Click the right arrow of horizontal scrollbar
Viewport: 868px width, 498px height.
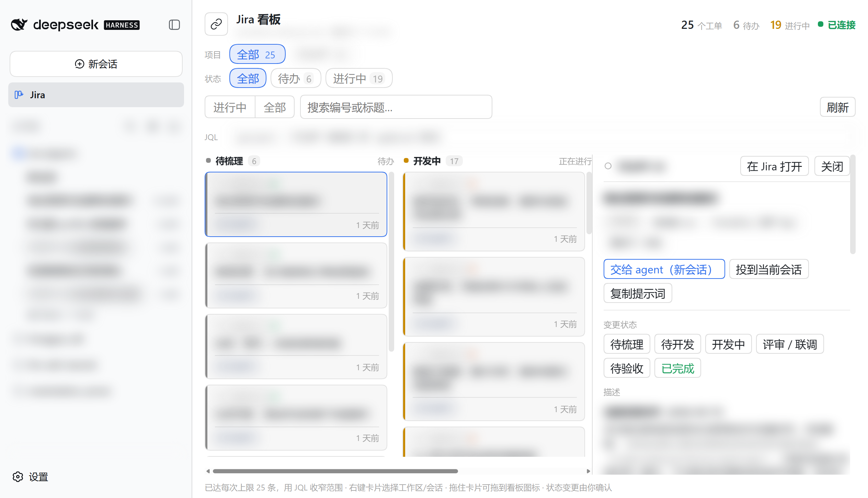click(588, 471)
